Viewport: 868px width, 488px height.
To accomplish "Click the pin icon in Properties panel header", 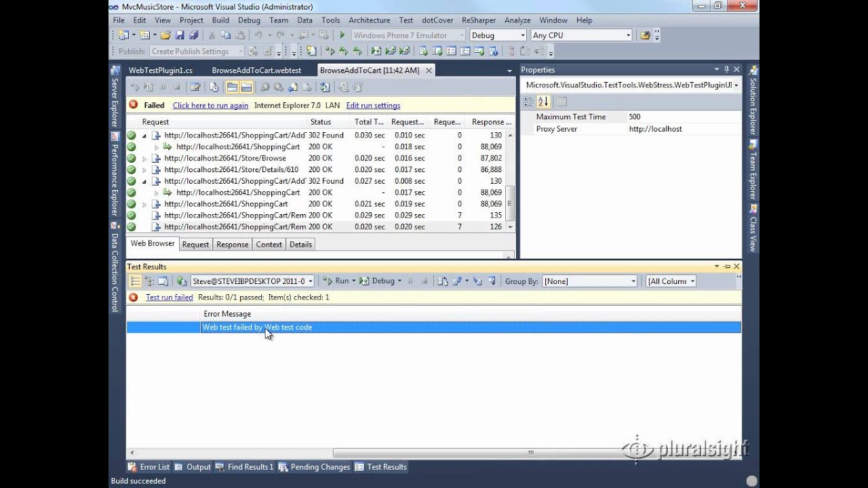I will pos(726,70).
